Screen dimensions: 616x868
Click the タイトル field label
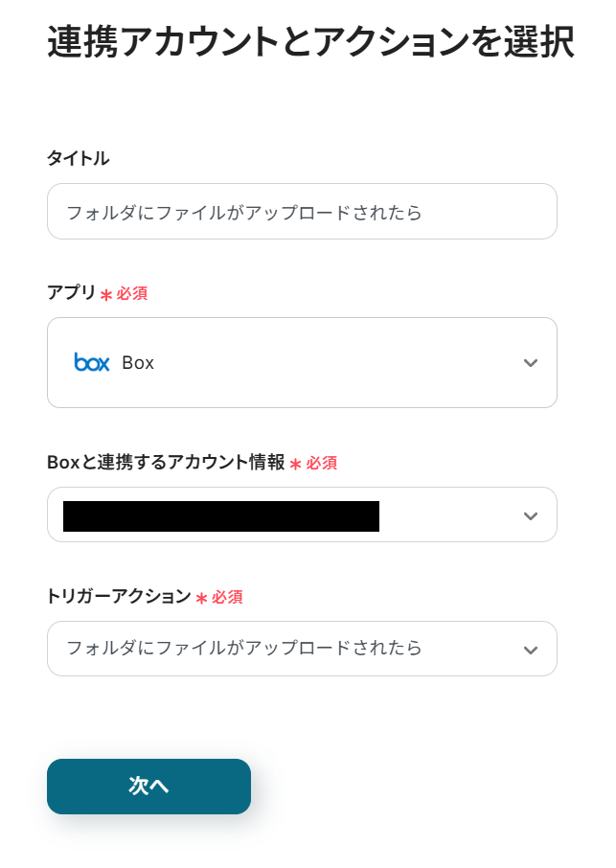[78, 158]
